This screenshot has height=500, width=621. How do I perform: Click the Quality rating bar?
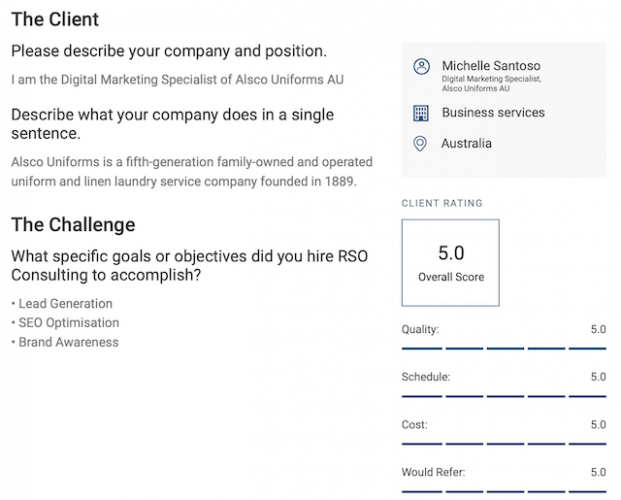[504, 349]
